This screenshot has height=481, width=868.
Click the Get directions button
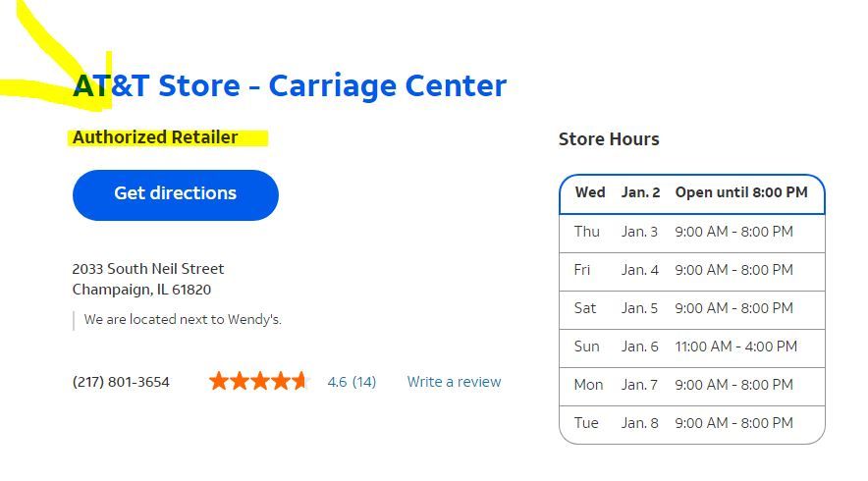click(175, 194)
